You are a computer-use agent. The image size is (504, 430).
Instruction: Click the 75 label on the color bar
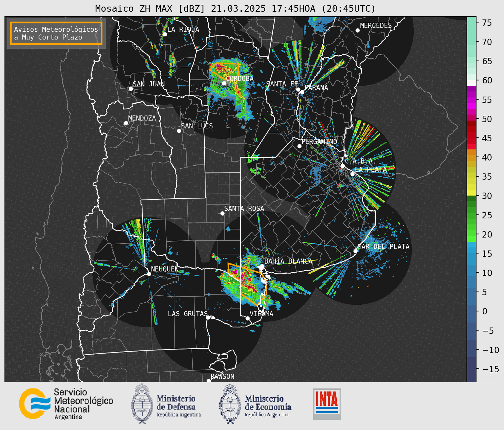(487, 23)
